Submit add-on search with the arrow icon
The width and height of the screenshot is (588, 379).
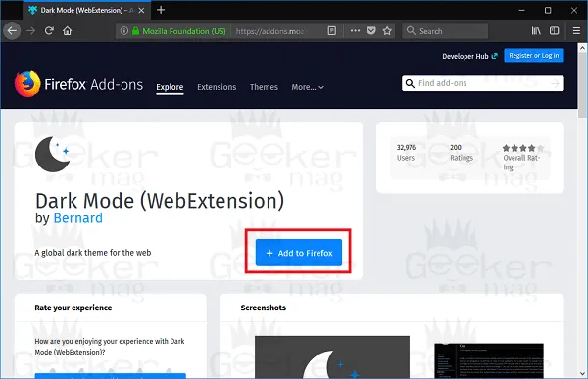click(555, 83)
